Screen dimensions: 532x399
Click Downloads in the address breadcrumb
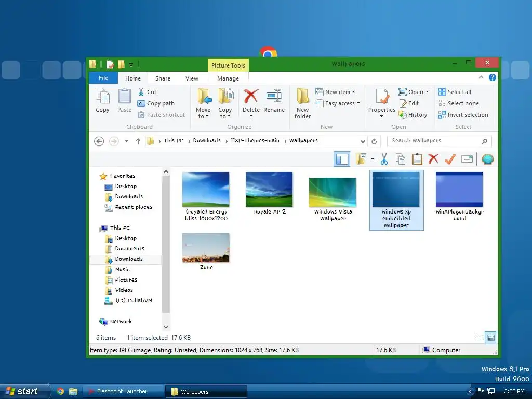207,140
